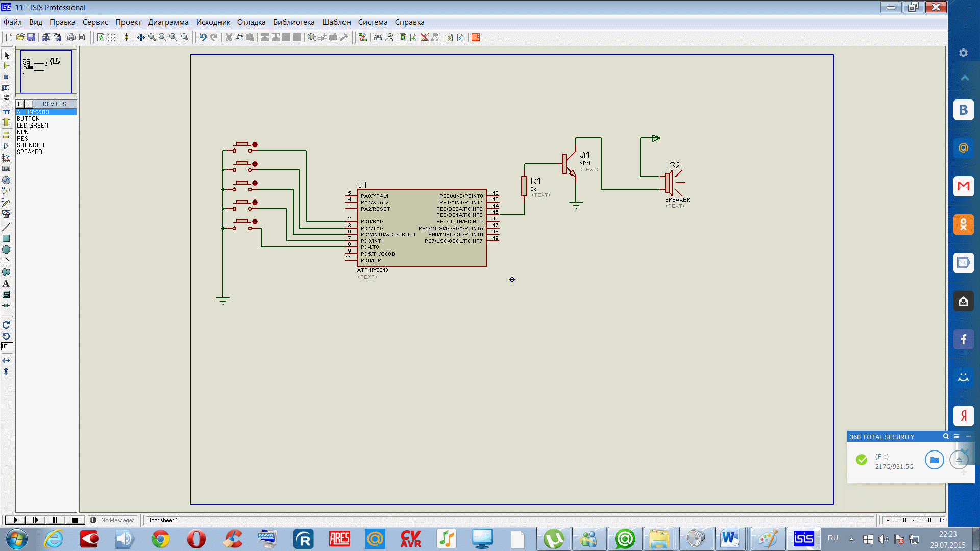The image size is (980, 551).
Task: Toggle the grid dots display
Action: (x=111, y=37)
